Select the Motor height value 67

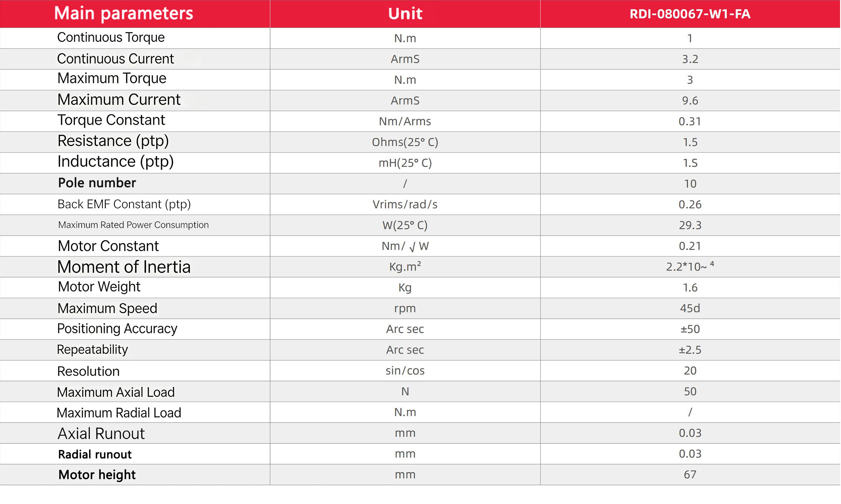pos(690,475)
